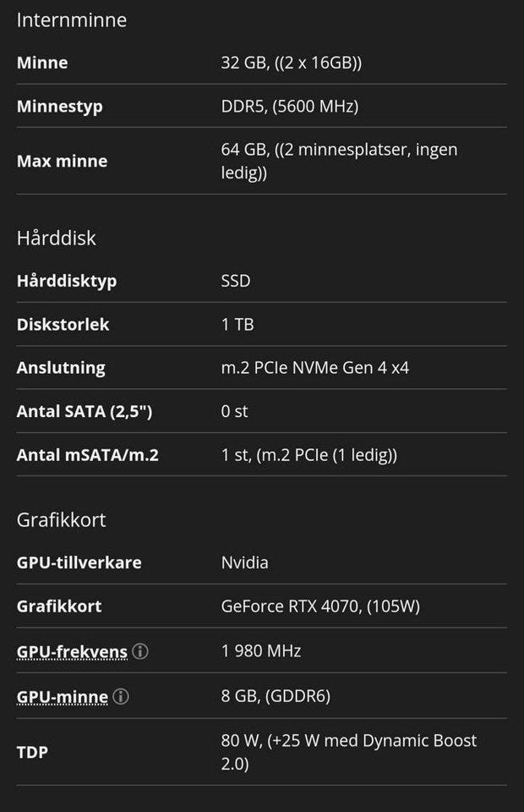Click the Minnestyp row label
This screenshot has width=524, height=812.
pyautogui.click(x=59, y=107)
